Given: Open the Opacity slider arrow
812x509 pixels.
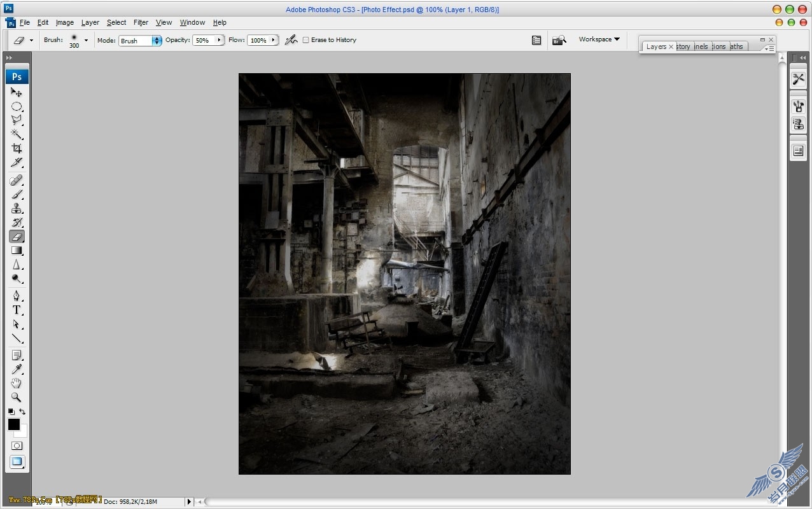Looking at the screenshot, I should tap(219, 40).
